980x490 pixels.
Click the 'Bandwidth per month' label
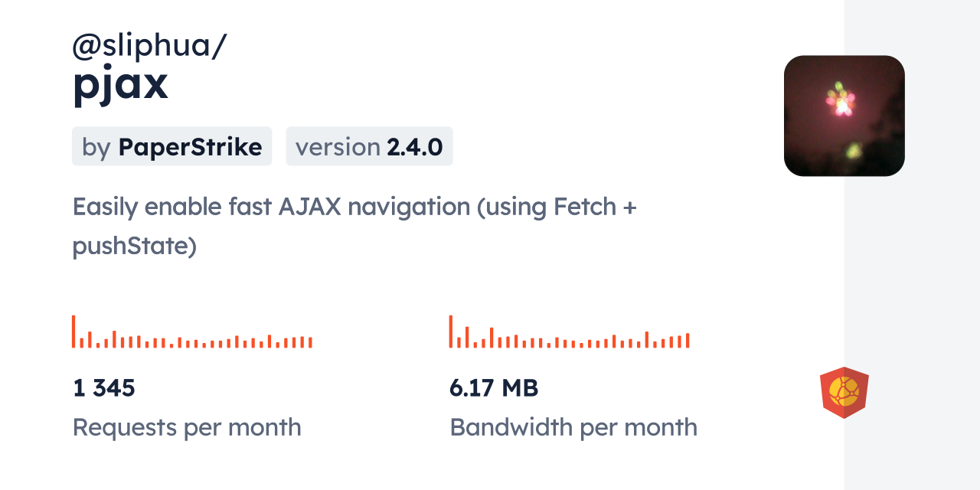coord(573,427)
